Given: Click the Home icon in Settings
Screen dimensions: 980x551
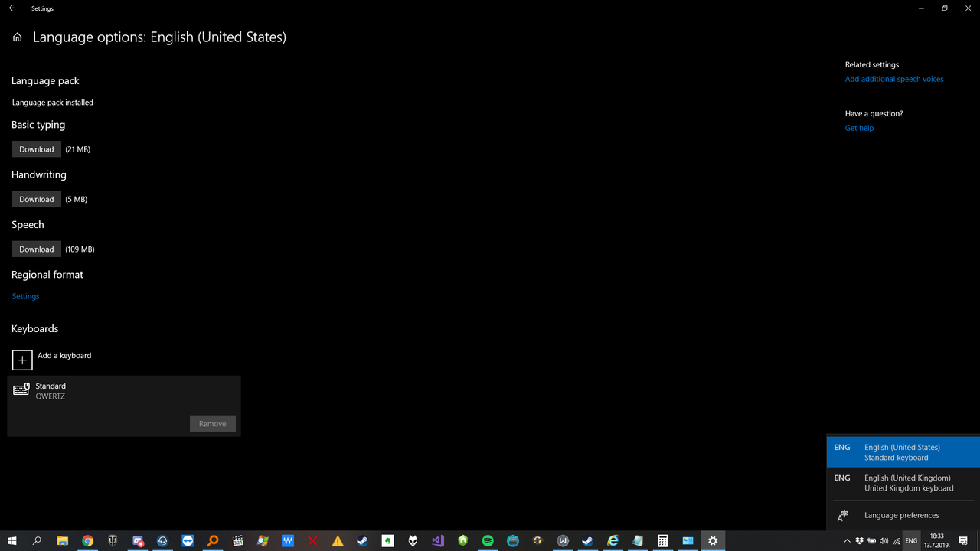Looking at the screenshot, I should point(17,36).
